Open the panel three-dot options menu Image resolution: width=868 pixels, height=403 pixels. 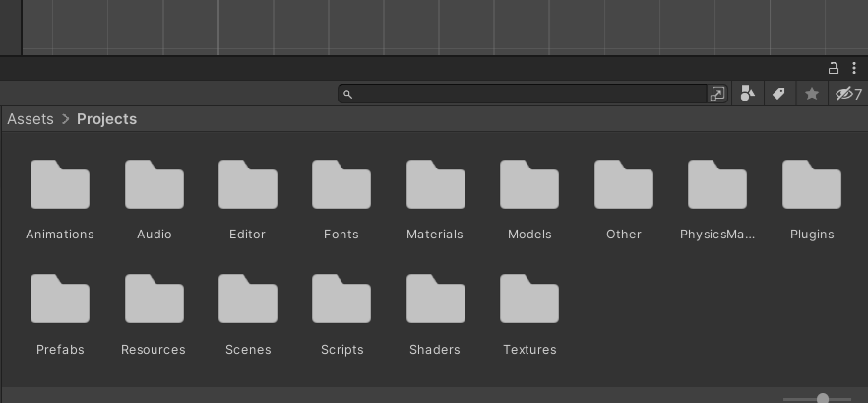click(x=854, y=68)
